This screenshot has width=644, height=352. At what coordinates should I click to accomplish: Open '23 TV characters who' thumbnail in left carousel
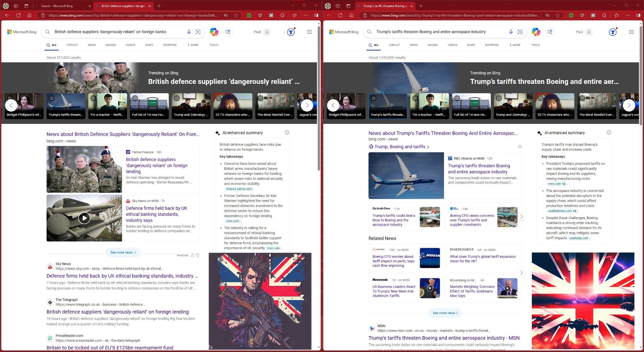coord(233,105)
